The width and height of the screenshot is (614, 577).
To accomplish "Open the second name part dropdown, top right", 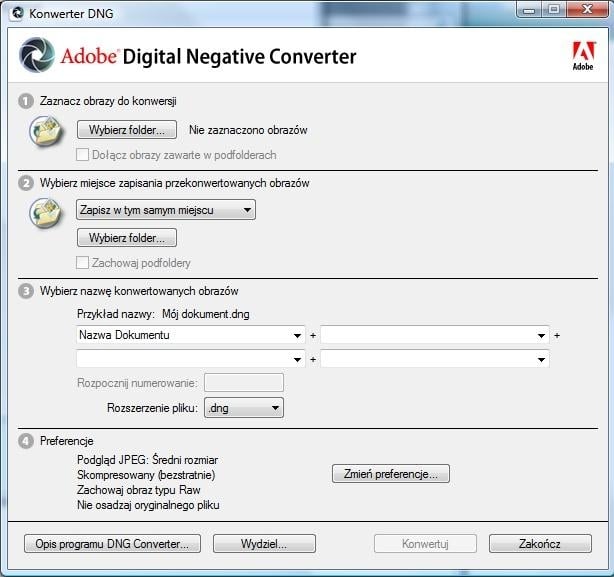I will [x=434, y=335].
